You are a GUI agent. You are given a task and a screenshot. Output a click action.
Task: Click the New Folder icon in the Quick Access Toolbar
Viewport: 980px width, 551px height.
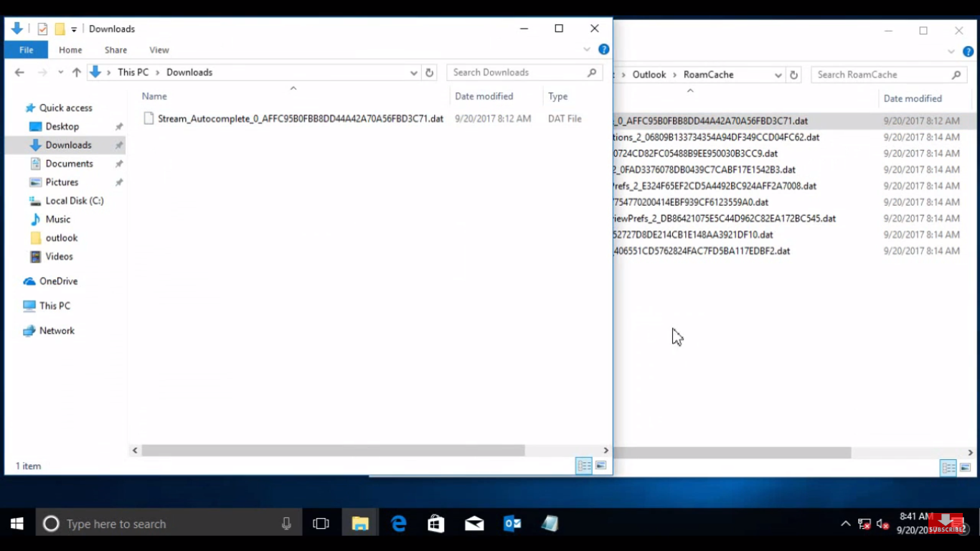(60, 29)
